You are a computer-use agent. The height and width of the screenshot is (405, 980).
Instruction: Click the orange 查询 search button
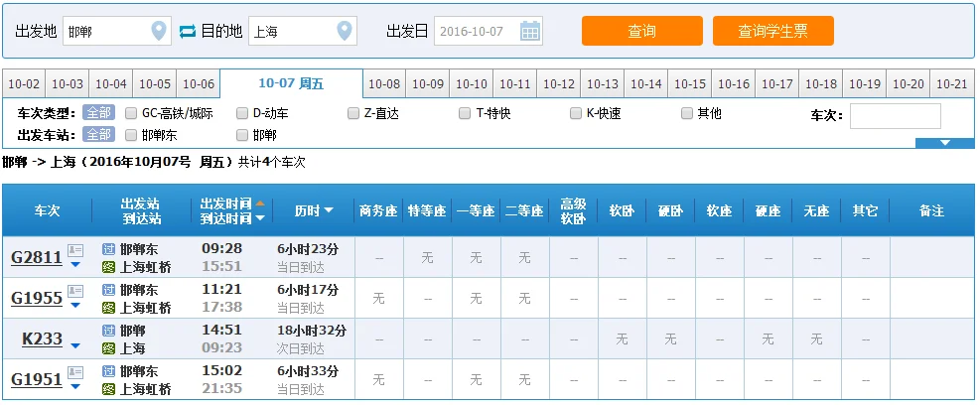point(641,31)
